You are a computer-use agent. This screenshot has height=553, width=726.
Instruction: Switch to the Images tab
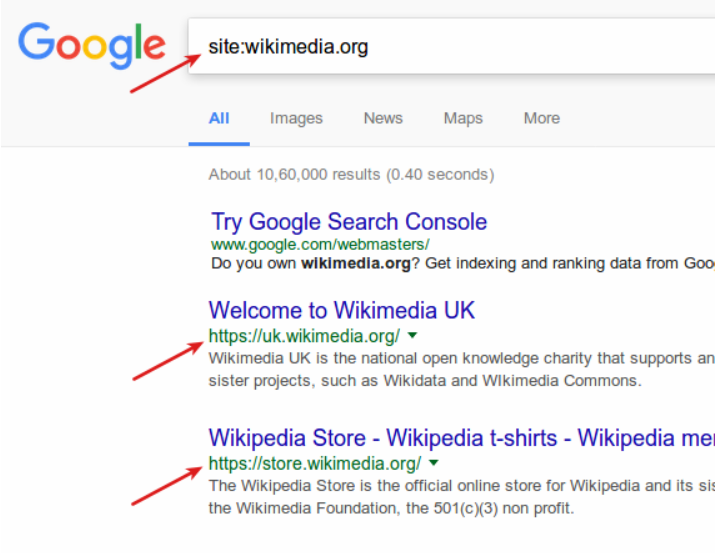click(x=296, y=119)
